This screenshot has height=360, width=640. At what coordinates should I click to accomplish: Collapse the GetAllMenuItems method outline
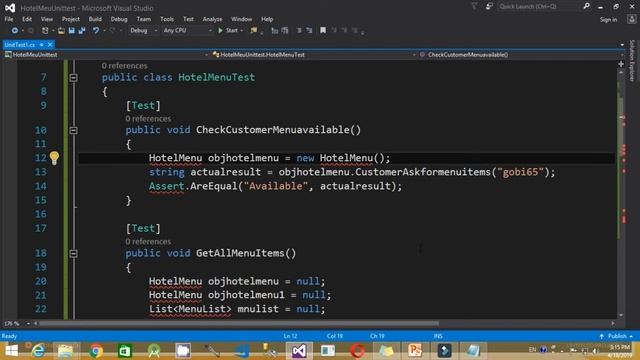click(73, 254)
